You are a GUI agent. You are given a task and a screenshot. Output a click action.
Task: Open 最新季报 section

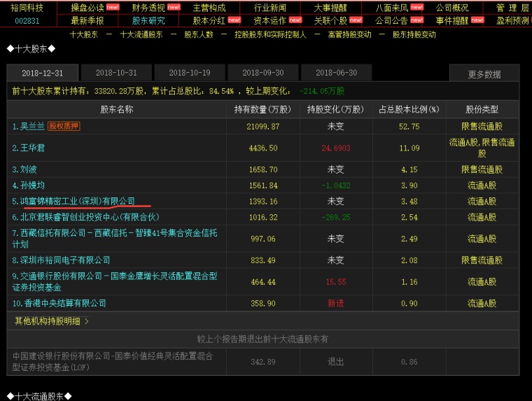(87, 21)
